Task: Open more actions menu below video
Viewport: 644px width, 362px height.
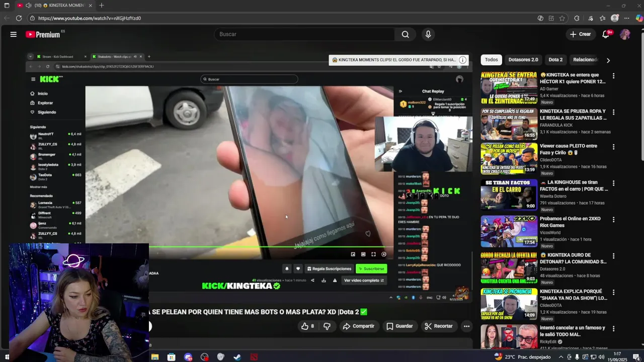Action: tap(466, 326)
